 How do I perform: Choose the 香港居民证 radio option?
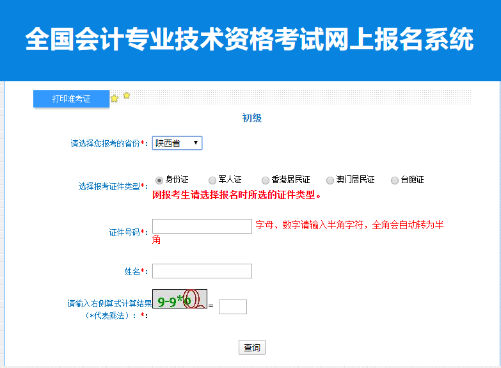[x=265, y=180]
